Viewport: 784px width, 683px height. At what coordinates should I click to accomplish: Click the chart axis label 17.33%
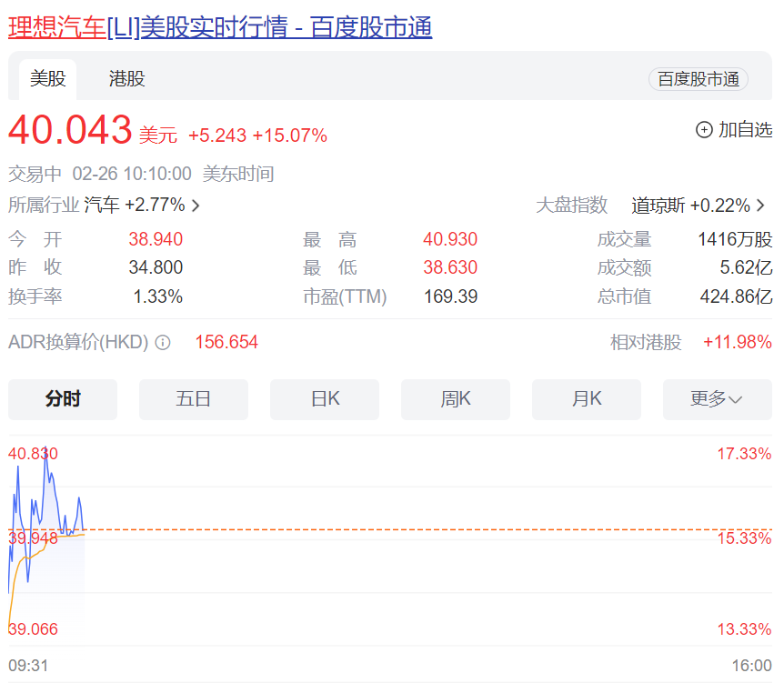pyautogui.click(x=745, y=454)
